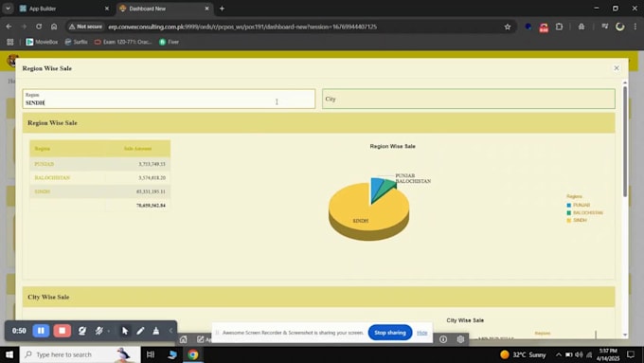This screenshot has width=644, height=363.
Task: Focus the Region field containing SINDH
Action: [169, 99]
